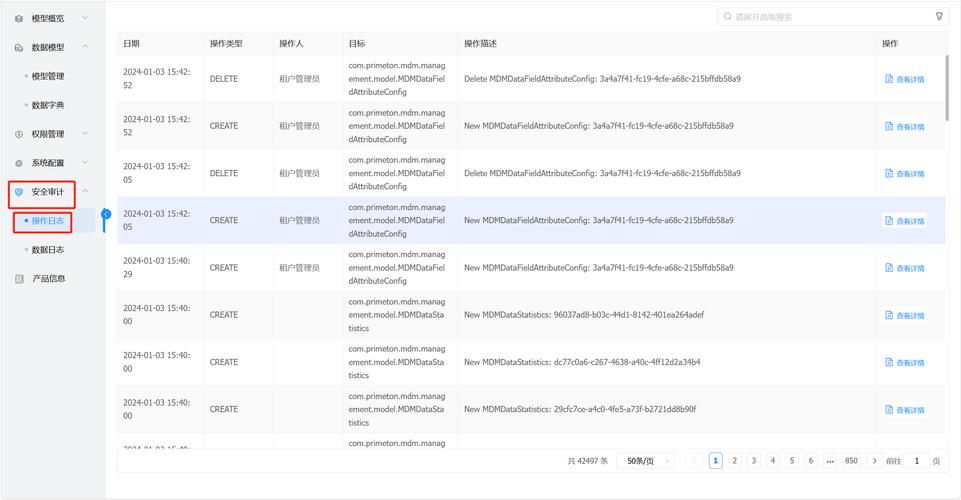View details of first DELETE log entry

pyautogui.click(x=905, y=79)
